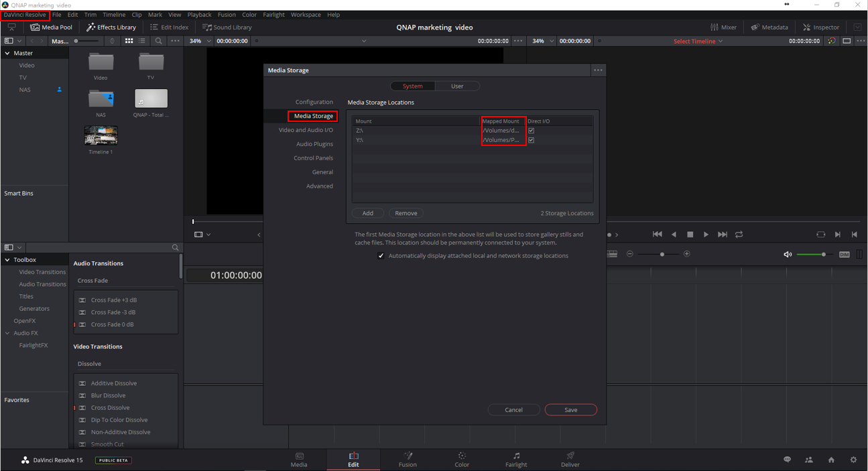The height and width of the screenshot is (471, 868).
Task: Click the Add storage location button
Action: 368,213
